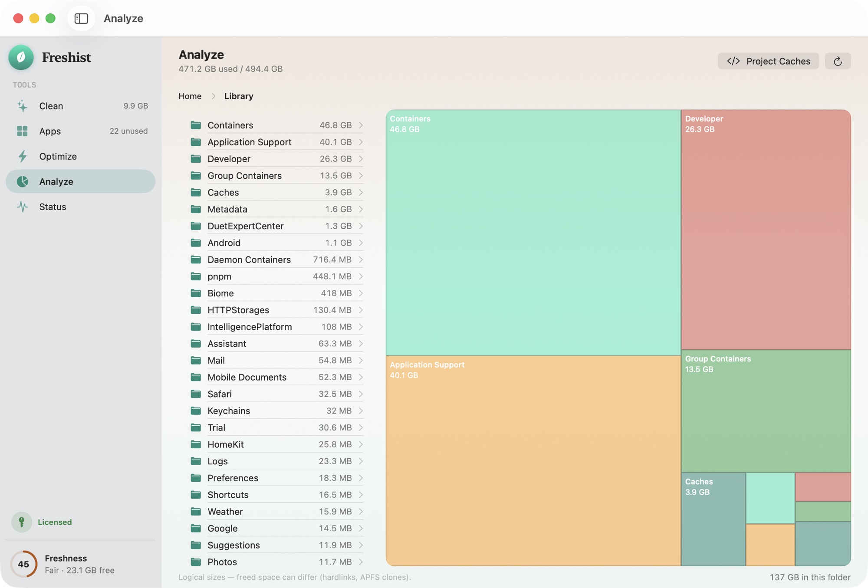The image size is (868, 588).
Task: Expand Developer row chevron
Action: pos(361,159)
